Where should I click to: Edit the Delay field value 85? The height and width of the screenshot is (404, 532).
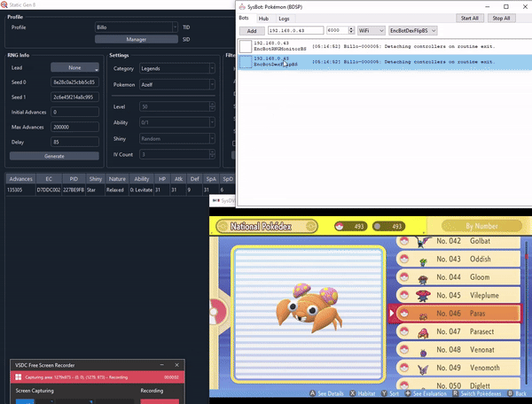(x=74, y=142)
